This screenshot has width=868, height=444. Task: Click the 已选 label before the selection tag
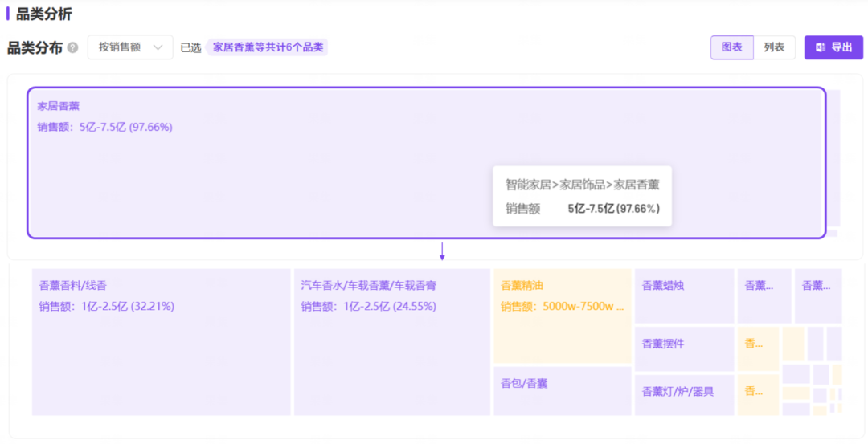[190, 47]
